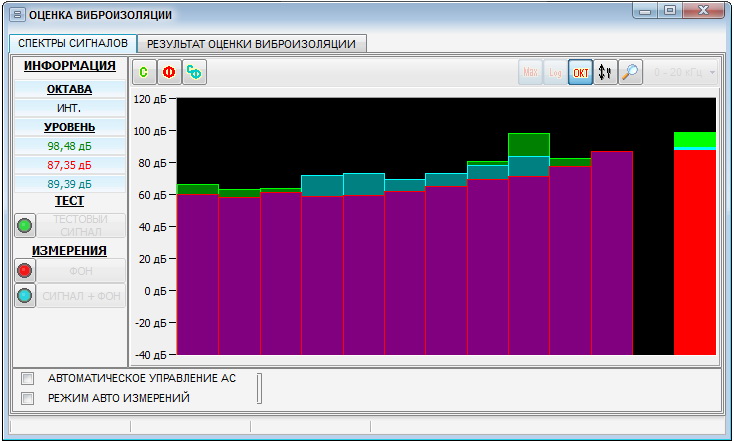Enable the РЕЖИМ АВТО ИЗМЕРЕНИЙ checkbox
The image size is (734, 441).
tap(28, 398)
